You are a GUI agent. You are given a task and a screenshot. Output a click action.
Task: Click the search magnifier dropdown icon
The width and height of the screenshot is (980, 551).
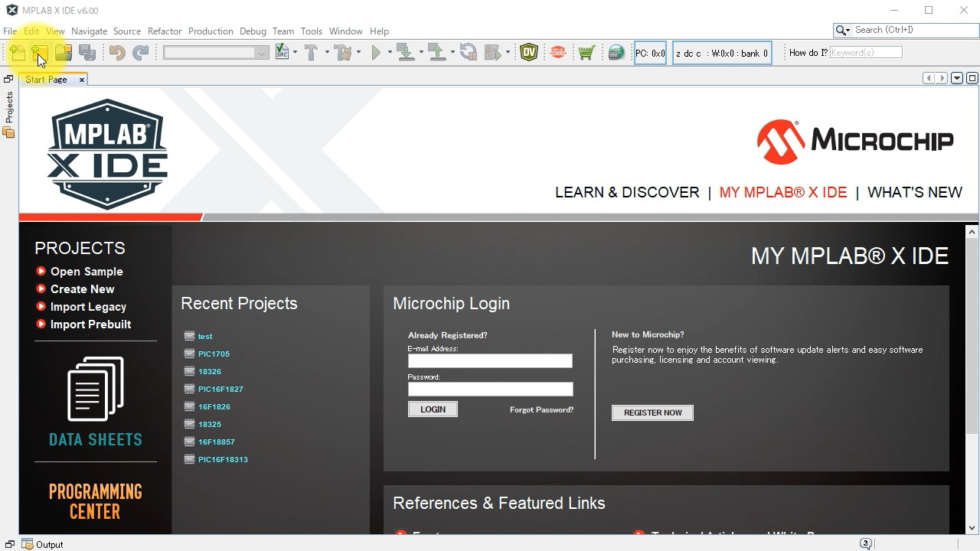pos(843,30)
